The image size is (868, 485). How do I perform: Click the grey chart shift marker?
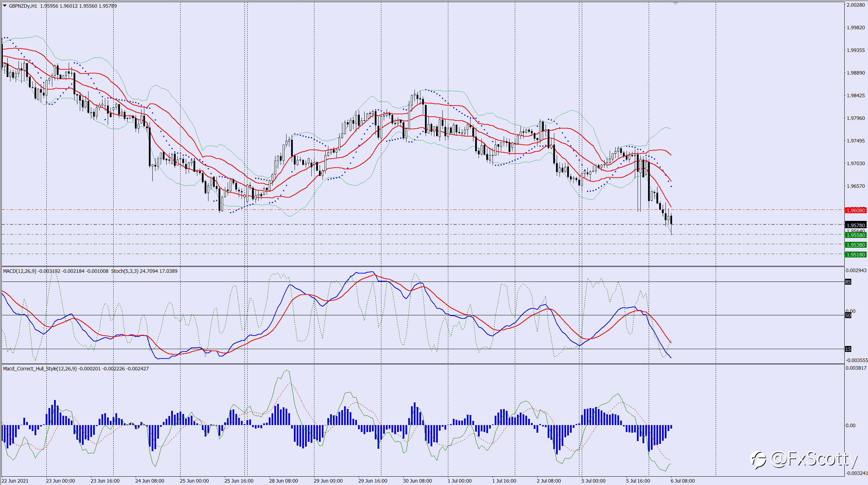(675, 3)
